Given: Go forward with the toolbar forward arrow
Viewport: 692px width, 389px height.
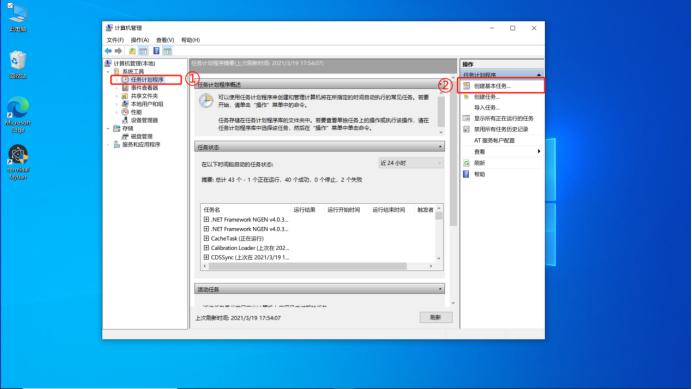Looking at the screenshot, I should coord(118,51).
